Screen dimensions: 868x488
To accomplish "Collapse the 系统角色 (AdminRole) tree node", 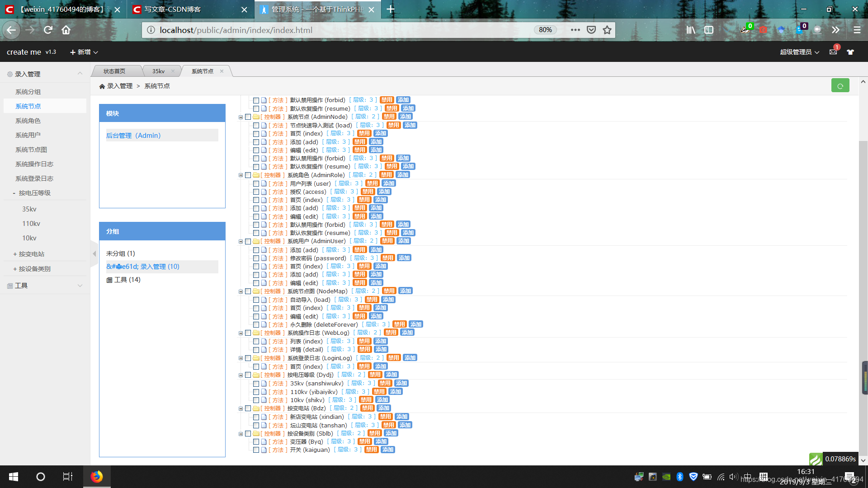I will pos(241,175).
